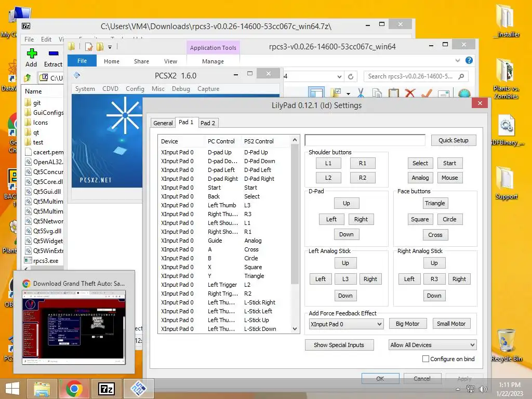The image size is (532, 399).
Task: Open the PCSX2 Capture menu
Action: pos(208,88)
